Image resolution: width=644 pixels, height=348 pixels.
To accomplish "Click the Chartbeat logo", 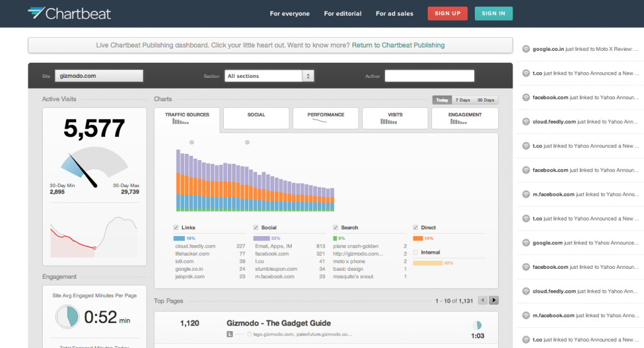I will point(69,14).
